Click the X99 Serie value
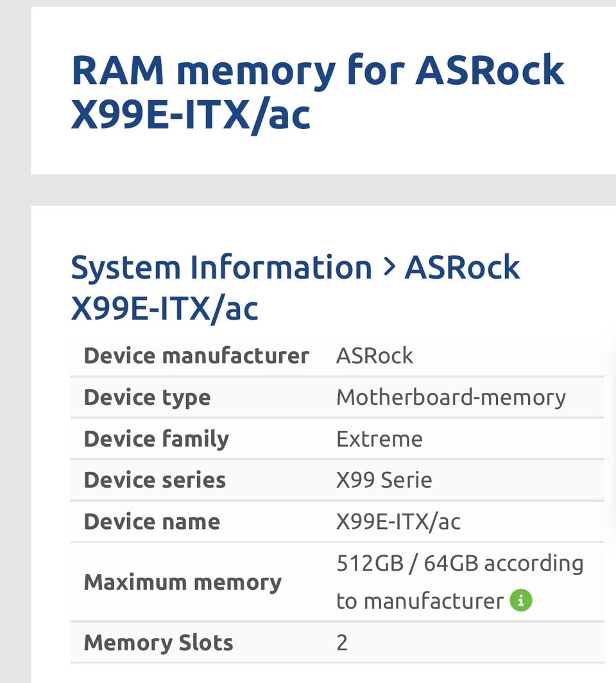 click(384, 480)
